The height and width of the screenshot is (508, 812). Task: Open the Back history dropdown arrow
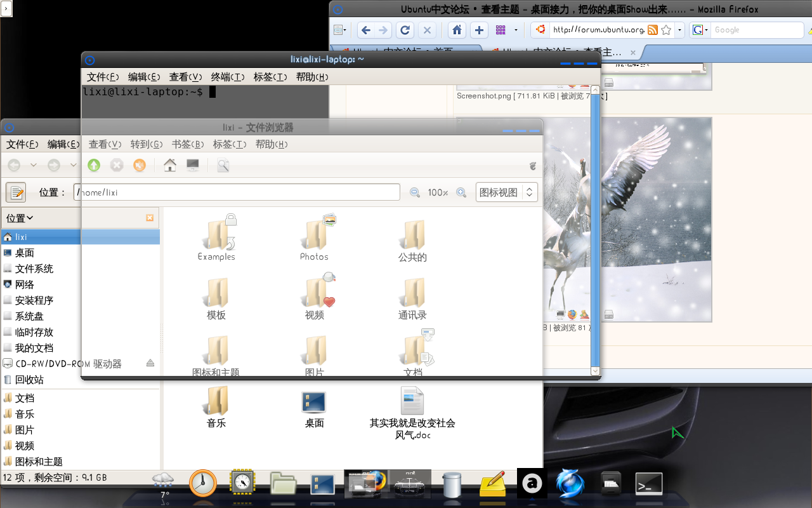pyautogui.click(x=34, y=166)
